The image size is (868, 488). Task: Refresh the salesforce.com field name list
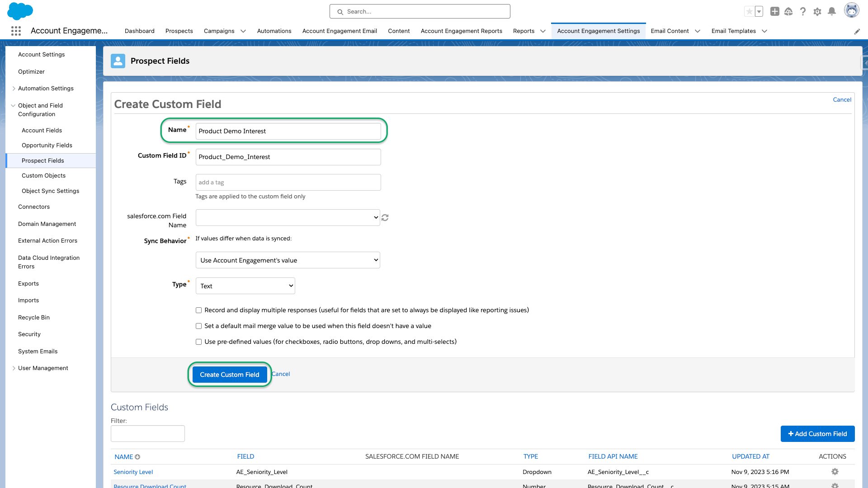(x=385, y=218)
